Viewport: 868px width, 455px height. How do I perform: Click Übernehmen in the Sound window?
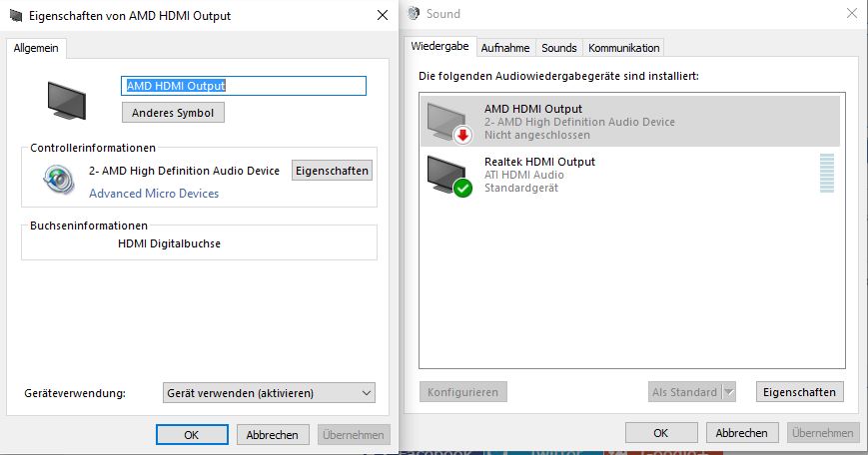tap(823, 433)
